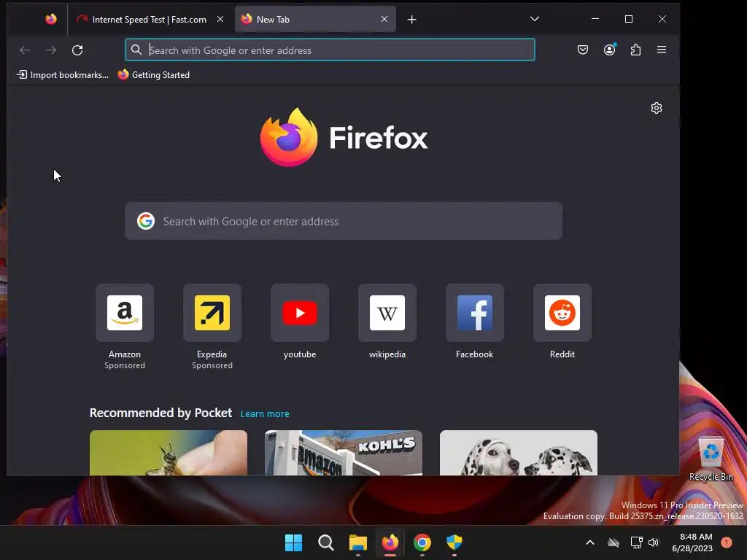Screen dimensions: 747x560
Task: Open Pocket story with Kohl's Amazon image
Action: pos(344,453)
